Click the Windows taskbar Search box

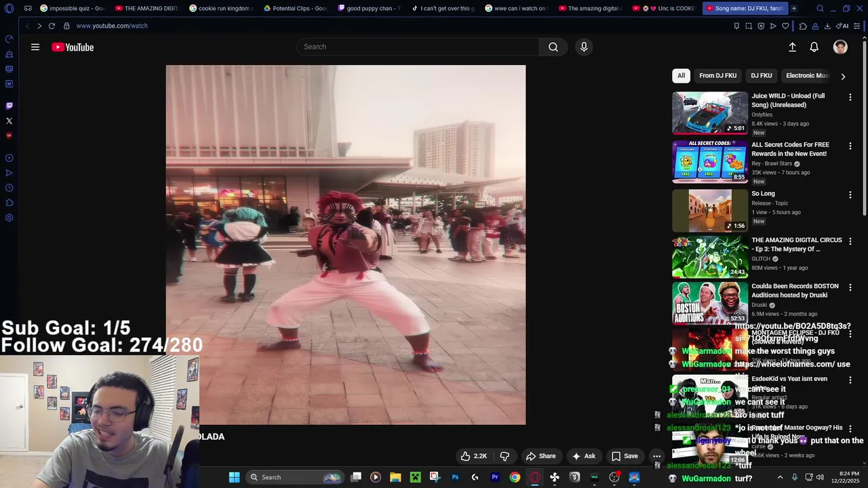(x=294, y=477)
